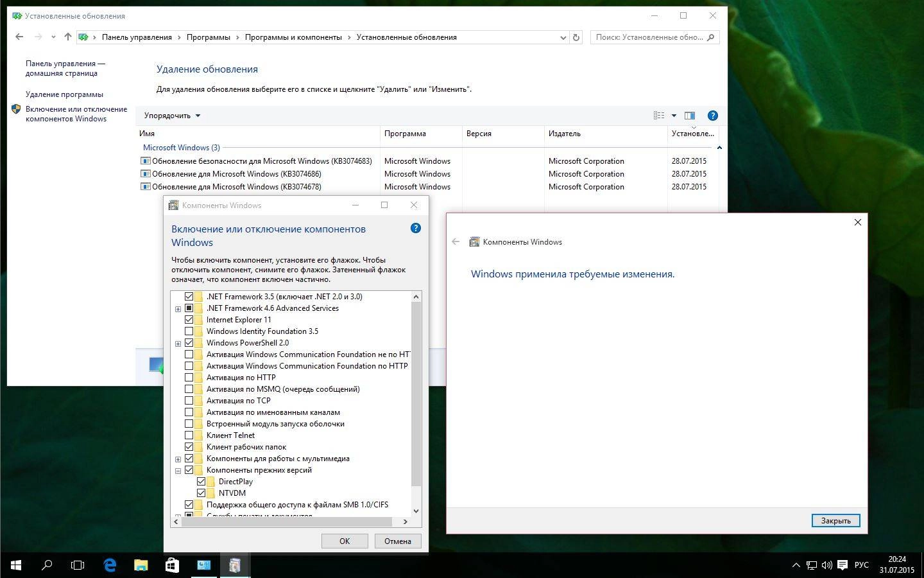The width and height of the screenshot is (924, 578).
Task: Open the Store taskbar icon
Action: (x=172, y=565)
